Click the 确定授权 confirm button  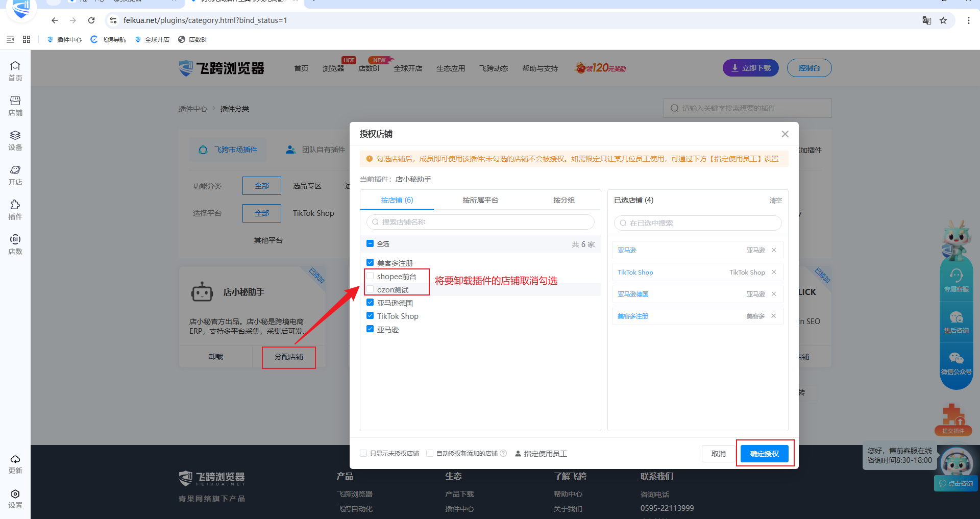point(765,454)
